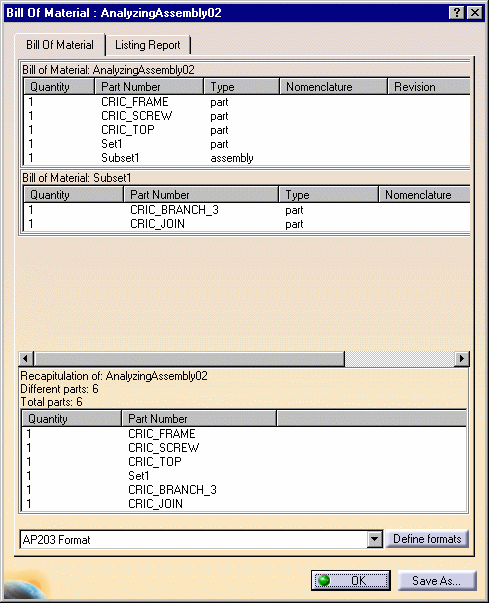Select Set1 in AnalyzingAssembly02 table
489x603 pixels.
(111, 144)
